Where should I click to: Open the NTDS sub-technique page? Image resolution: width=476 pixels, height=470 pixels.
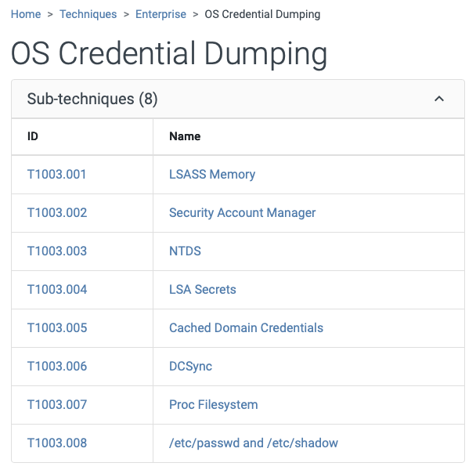[x=185, y=251]
